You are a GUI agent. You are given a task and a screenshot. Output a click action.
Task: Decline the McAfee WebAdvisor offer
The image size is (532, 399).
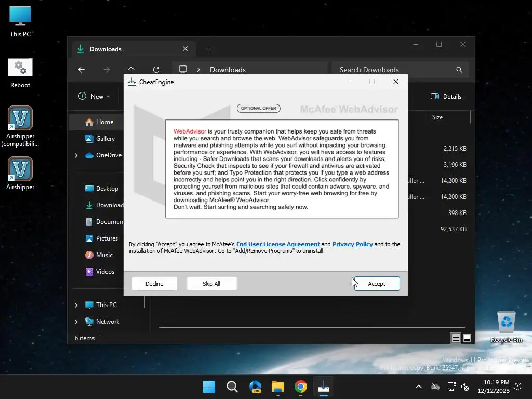click(x=154, y=284)
